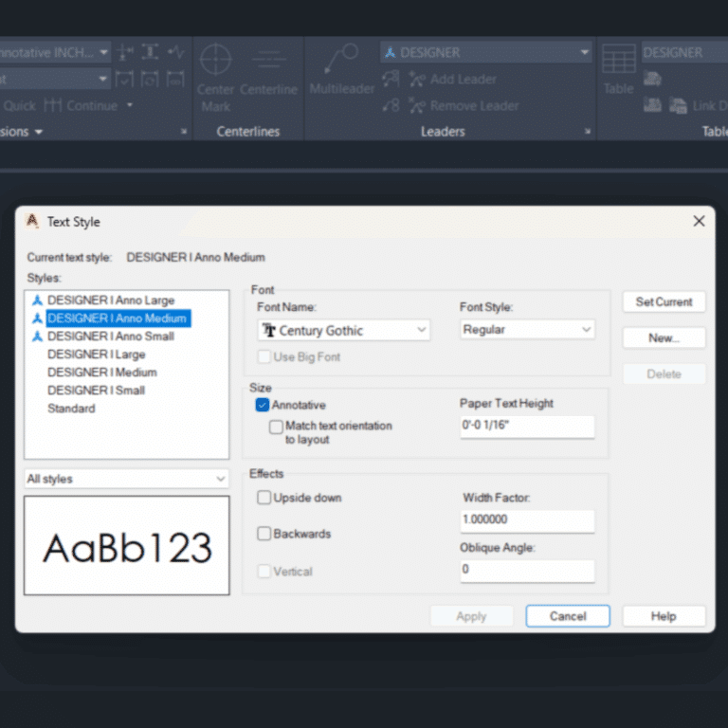The image size is (728, 728).
Task: Click the Center Mark tool icon
Action: click(215, 59)
